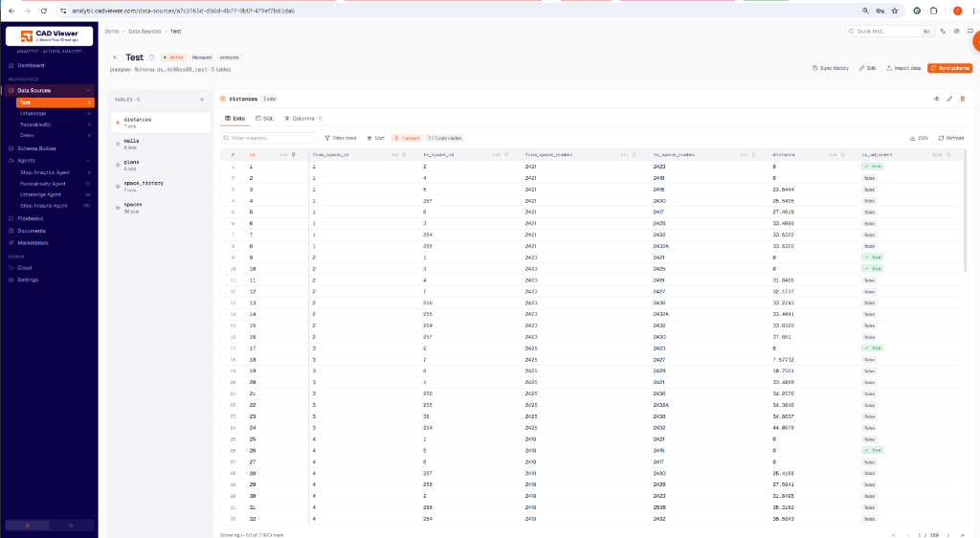Open the Dashboard sidebar item

(31, 66)
